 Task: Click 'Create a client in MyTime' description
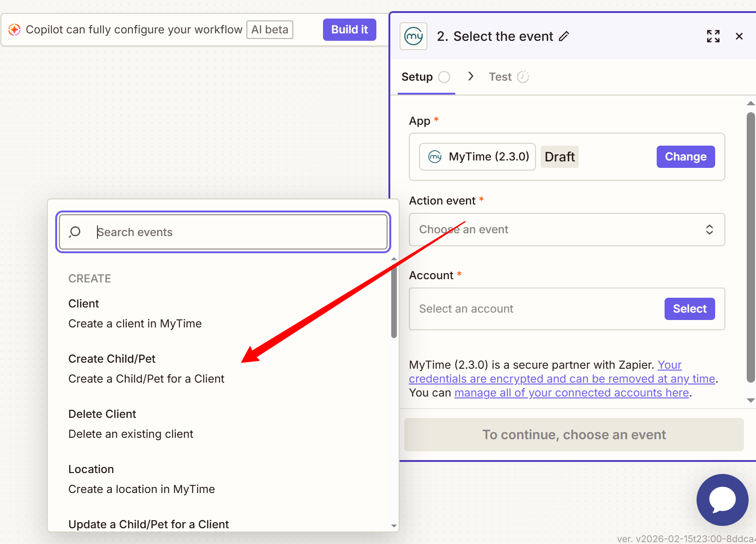(x=135, y=324)
